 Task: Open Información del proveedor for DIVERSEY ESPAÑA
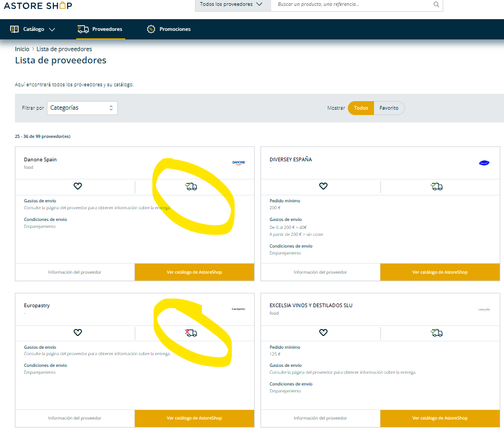pyautogui.click(x=321, y=272)
